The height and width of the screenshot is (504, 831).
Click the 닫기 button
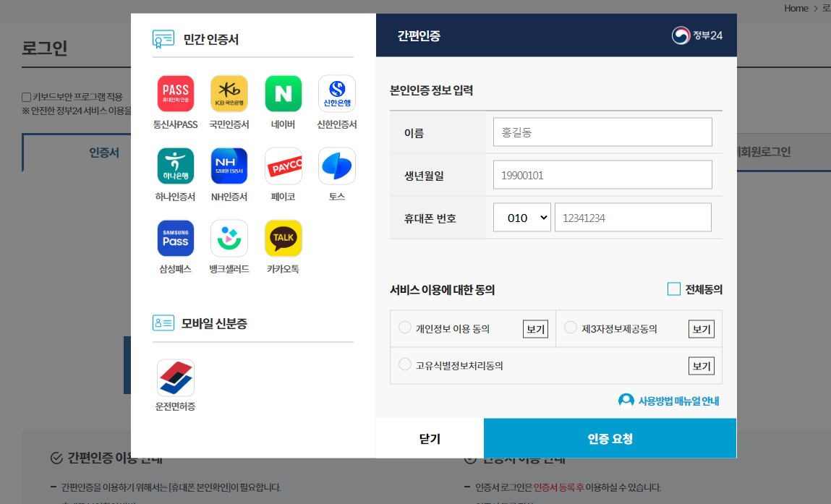coord(430,438)
